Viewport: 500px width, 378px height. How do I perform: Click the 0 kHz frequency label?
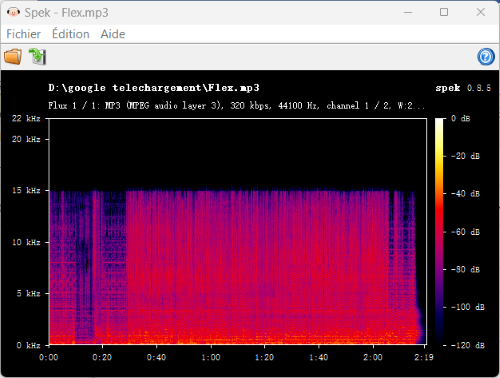coord(28,345)
